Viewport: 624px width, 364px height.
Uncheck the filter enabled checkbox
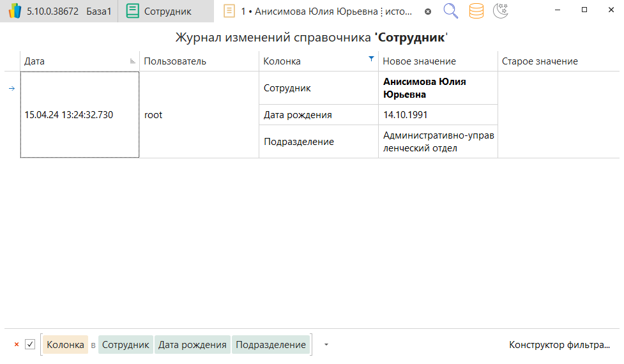click(30, 345)
